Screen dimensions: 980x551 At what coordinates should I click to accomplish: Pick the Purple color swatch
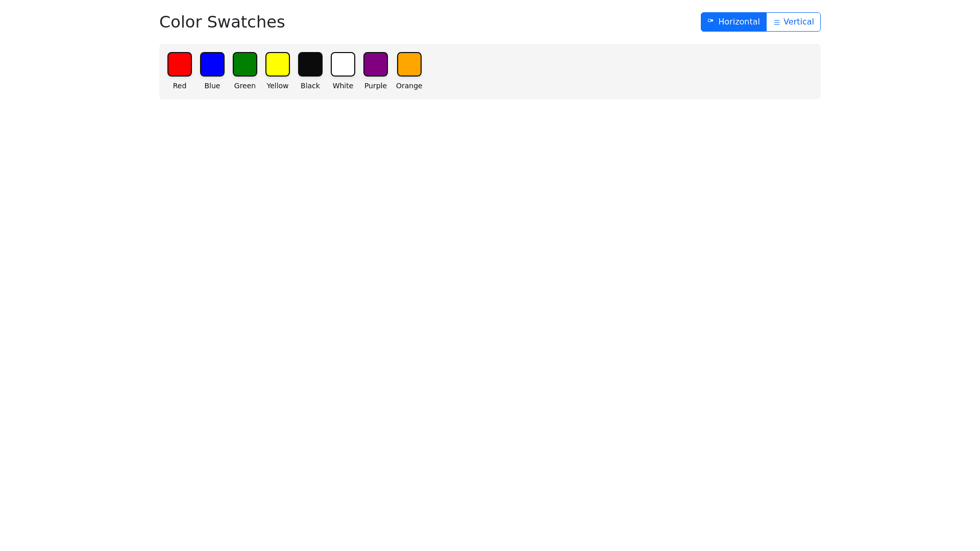376,64
